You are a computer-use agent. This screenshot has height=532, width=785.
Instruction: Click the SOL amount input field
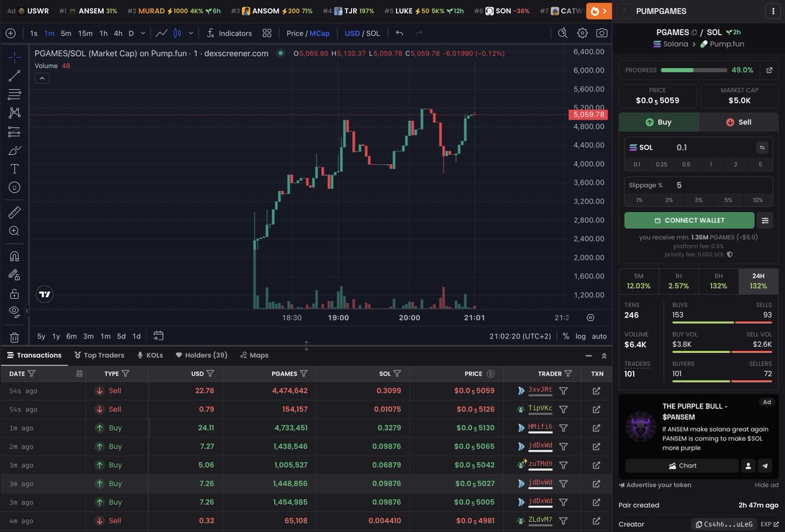tap(713, 148)
